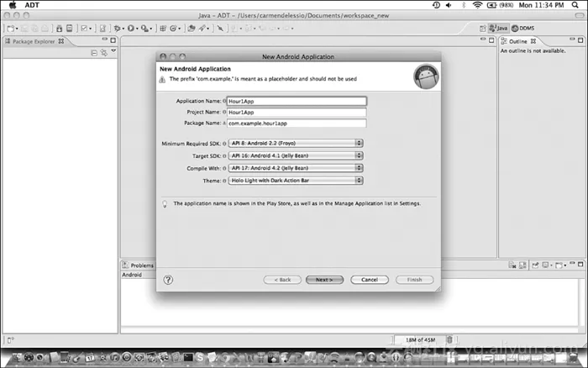Open the Android Virtual Device Manager icon

(70, 29)
